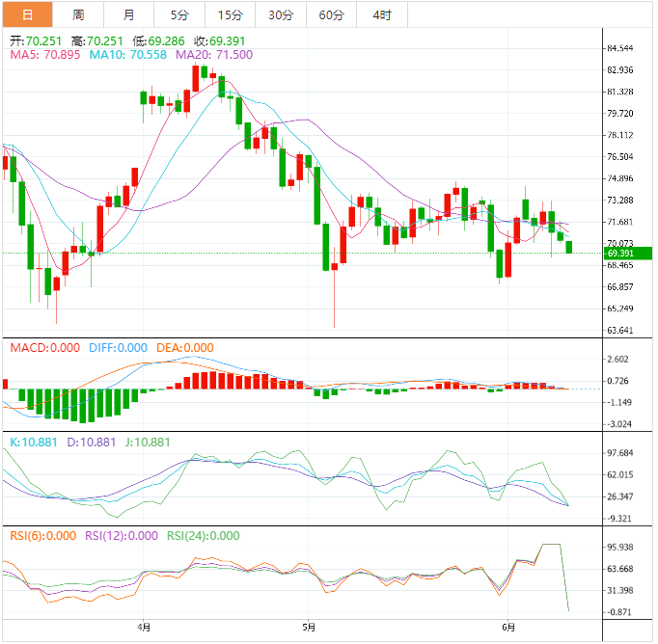658x644 pixels.
Task: Click the DIFF:0.000 label
Action: click(119, 347)
